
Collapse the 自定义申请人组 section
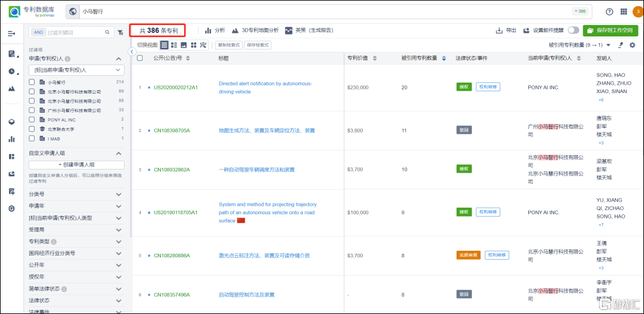[x=119, y=153]
